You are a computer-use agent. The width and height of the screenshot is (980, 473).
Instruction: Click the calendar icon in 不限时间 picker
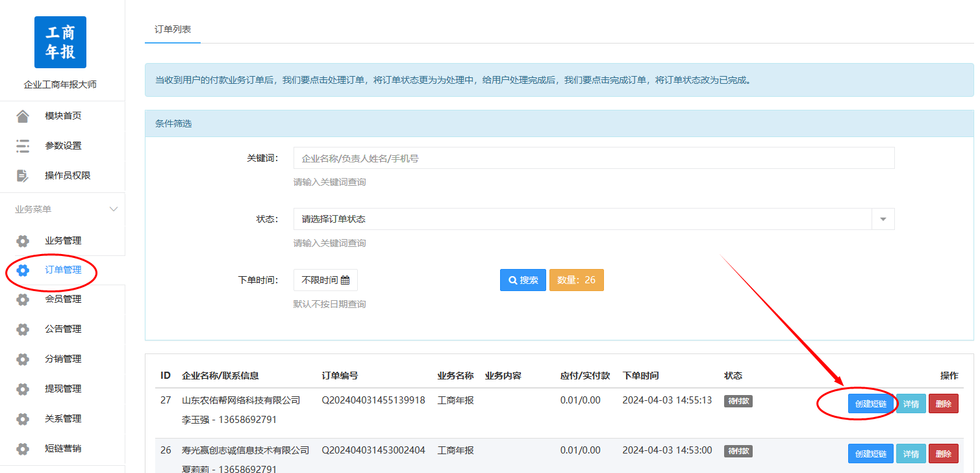coord(345,280)
